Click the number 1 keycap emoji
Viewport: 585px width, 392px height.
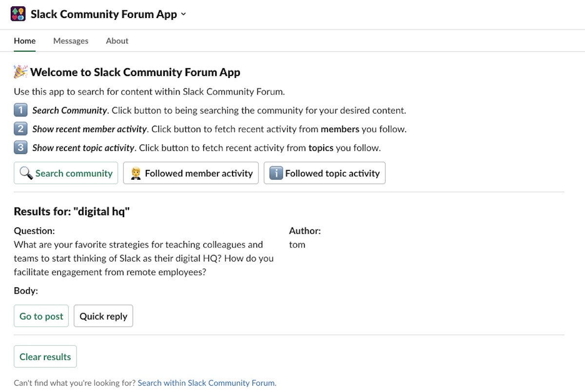pos(20,110)
